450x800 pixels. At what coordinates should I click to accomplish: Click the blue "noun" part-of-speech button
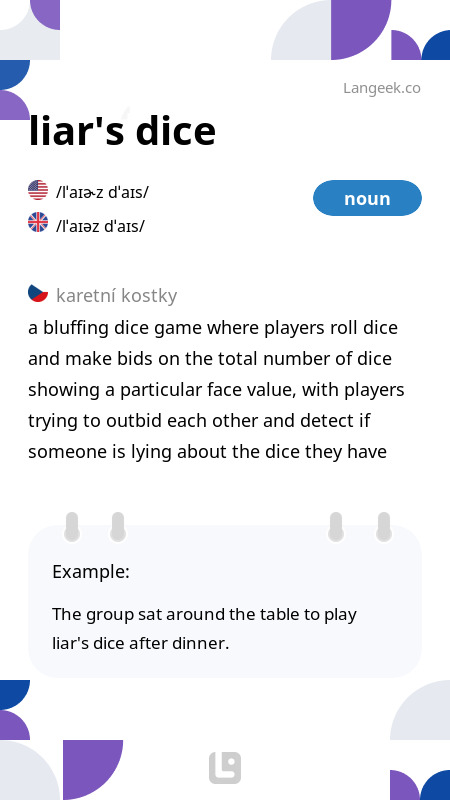tap(367, 198)
